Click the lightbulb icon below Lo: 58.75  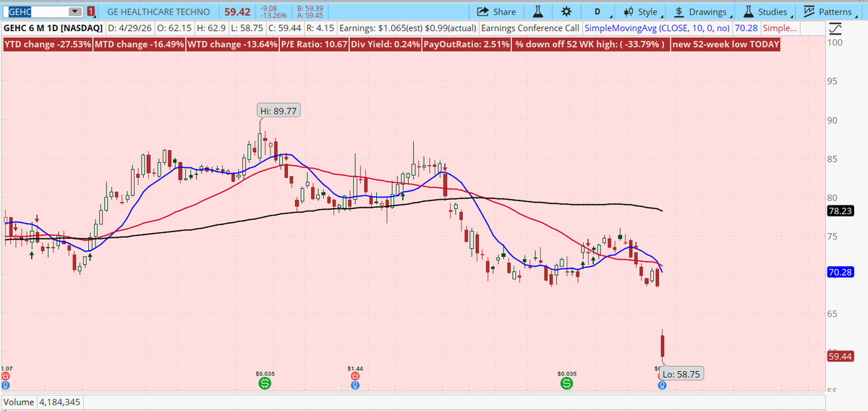[661, 386]
